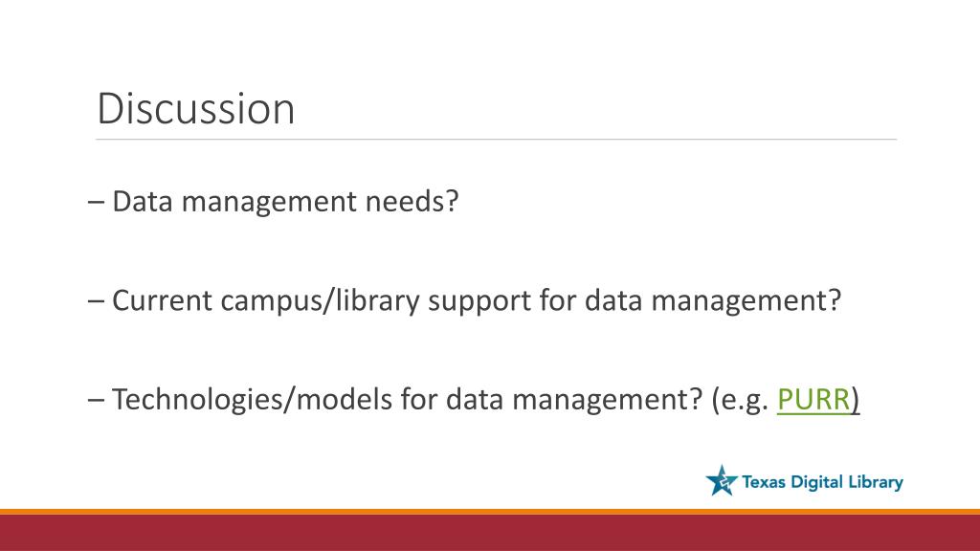
Task: Click the Texas Digital Library star icon
Action: click(x=722, y=480)
